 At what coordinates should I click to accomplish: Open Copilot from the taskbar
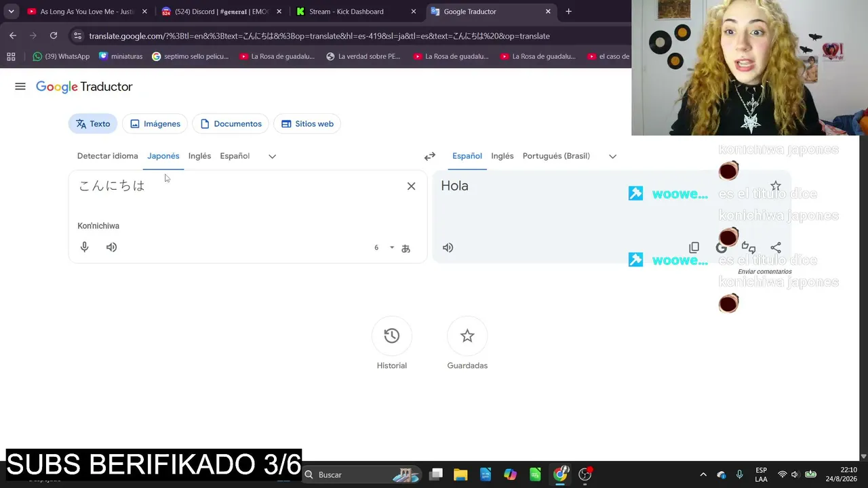[510, 474]
